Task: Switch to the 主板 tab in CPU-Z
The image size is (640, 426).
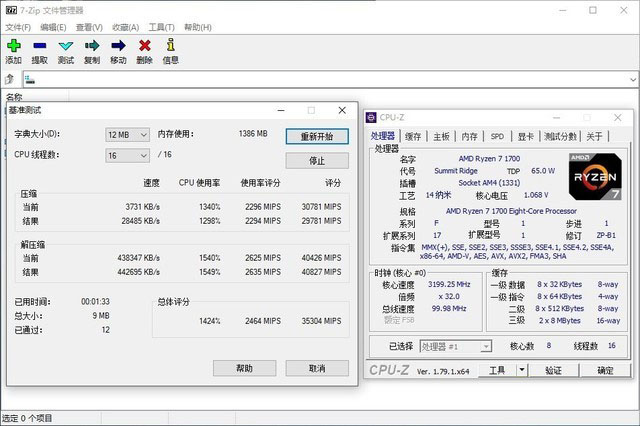Action: (x=441, y=137)
